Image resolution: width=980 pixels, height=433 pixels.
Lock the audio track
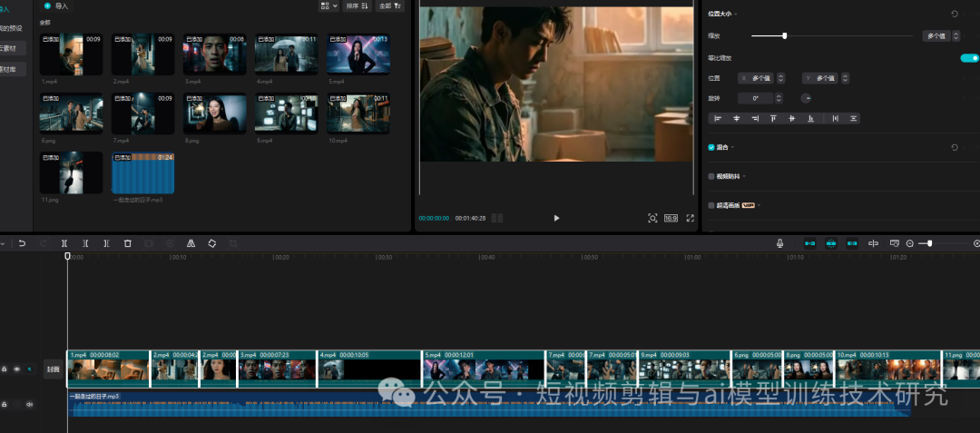point(5,404)
